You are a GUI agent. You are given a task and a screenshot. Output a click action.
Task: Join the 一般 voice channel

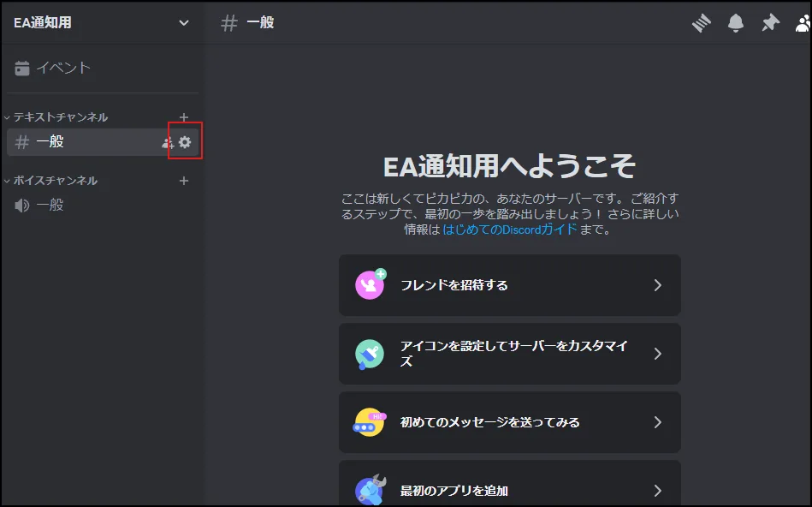click(103, 206)
